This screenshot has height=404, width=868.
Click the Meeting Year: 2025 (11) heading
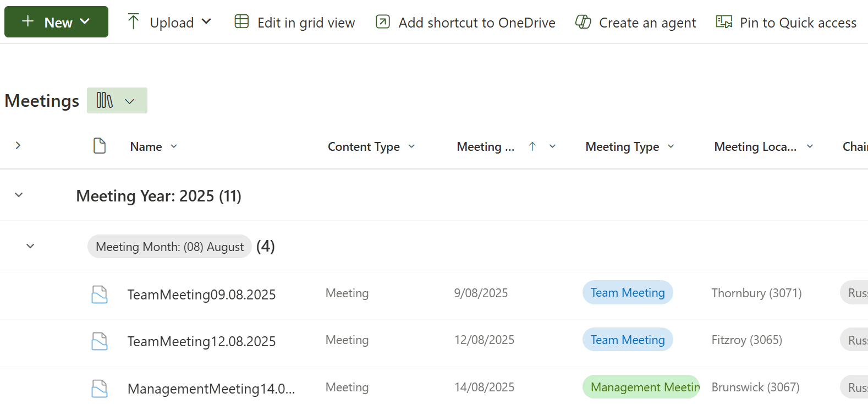158,196
